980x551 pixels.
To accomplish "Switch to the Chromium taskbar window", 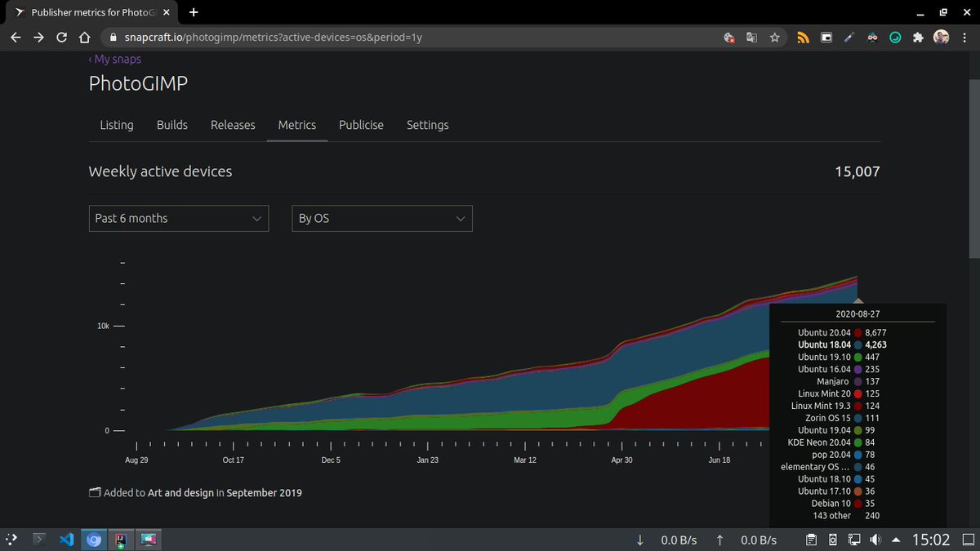I will pyautogui.click(x=95, y=540).
